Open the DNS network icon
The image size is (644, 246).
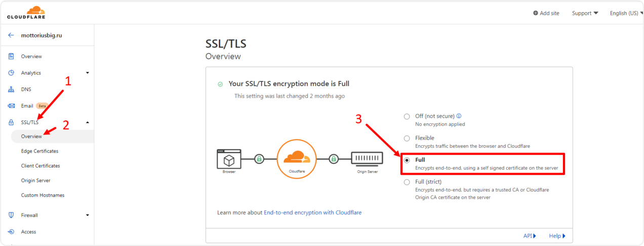[x=11, y=90]
